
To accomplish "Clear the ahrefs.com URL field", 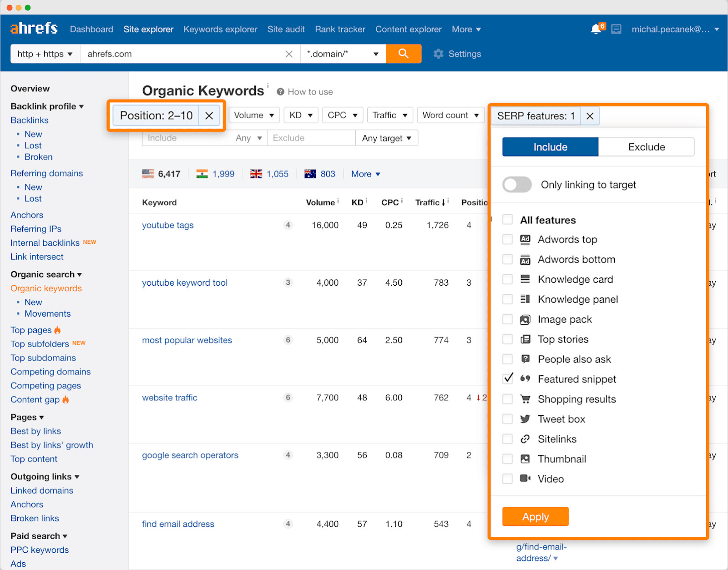I will (289, 54).
